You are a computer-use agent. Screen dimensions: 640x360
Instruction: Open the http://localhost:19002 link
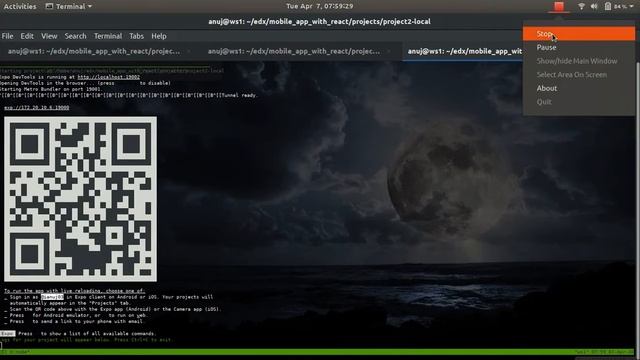109,77
